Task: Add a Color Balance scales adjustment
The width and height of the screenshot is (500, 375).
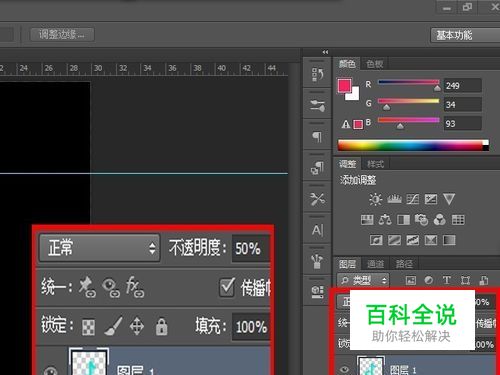Action: click(x=385, y=220)
